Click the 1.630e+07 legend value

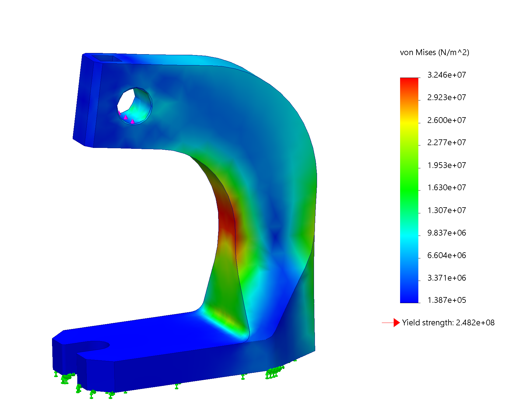(446, 187)
